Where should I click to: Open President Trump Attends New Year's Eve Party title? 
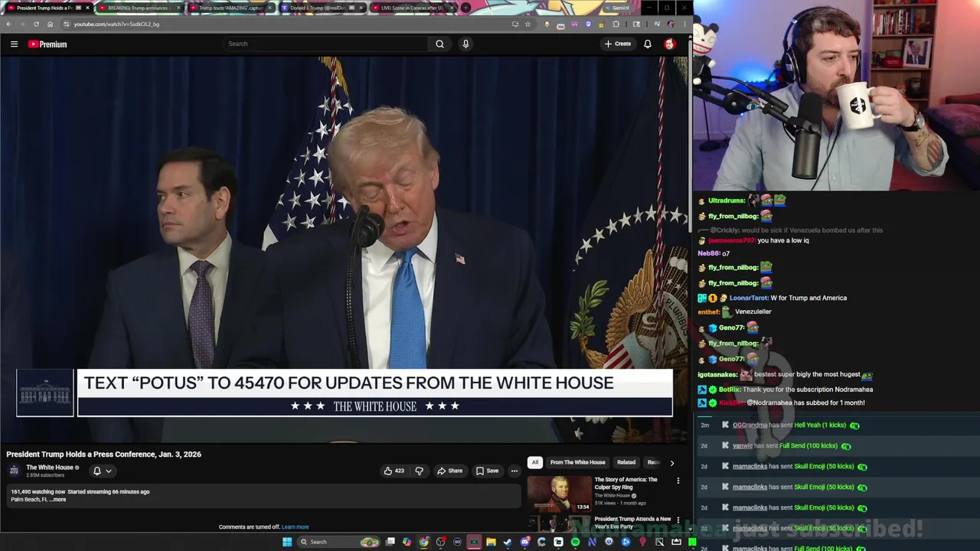pyautogui.click(x=632, y=523)
